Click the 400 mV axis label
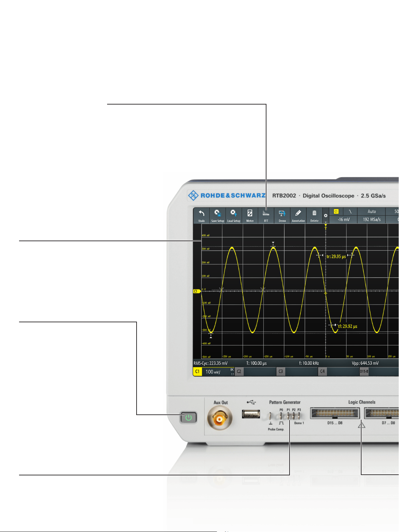Viewport: 399px width, 532px height. point(206,236)
